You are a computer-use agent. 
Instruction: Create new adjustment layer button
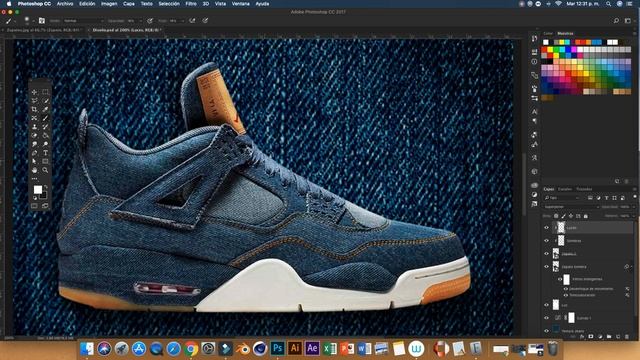[600, 337]
